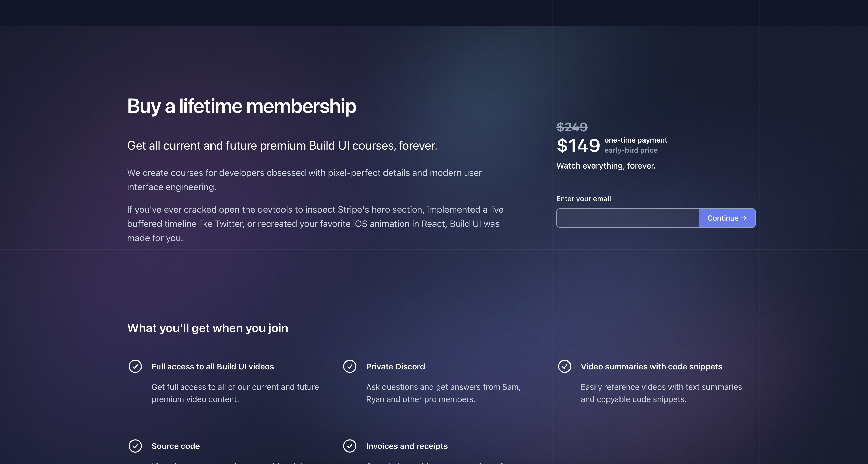
Task: Click the "early-bird price" note
Action: point(631,150)
